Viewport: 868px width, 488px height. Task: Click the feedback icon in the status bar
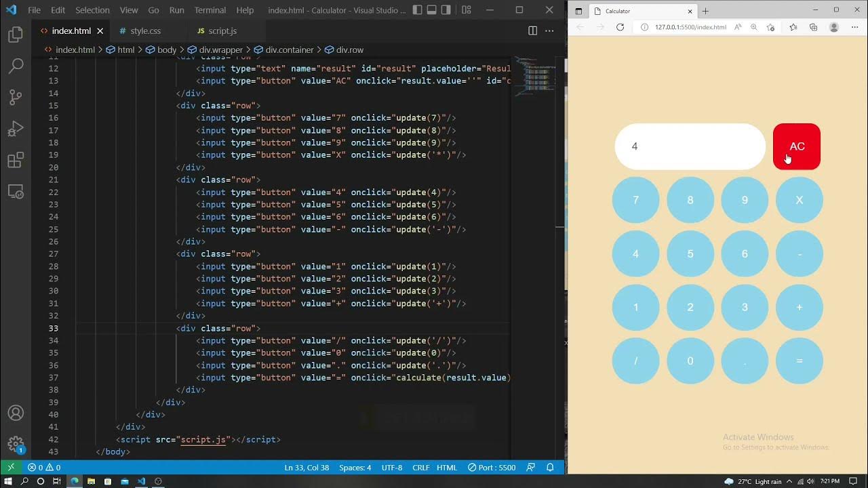tap(531, 467)
